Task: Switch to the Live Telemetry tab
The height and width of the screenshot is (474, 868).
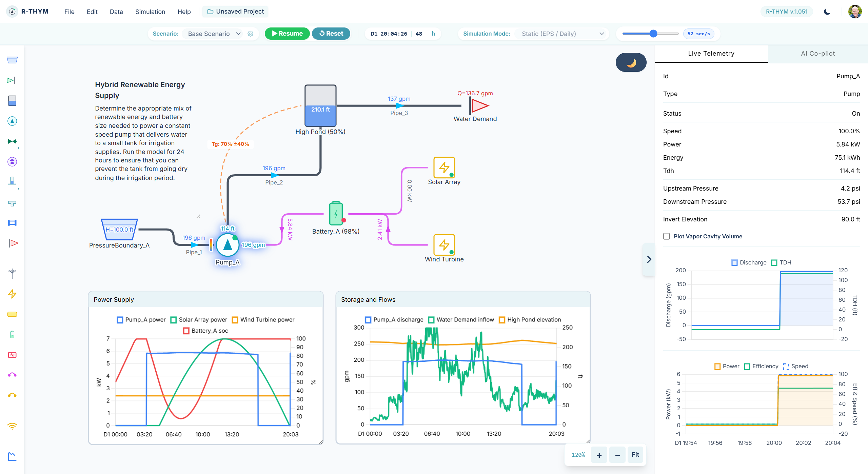Action: [x=711, y=54]
